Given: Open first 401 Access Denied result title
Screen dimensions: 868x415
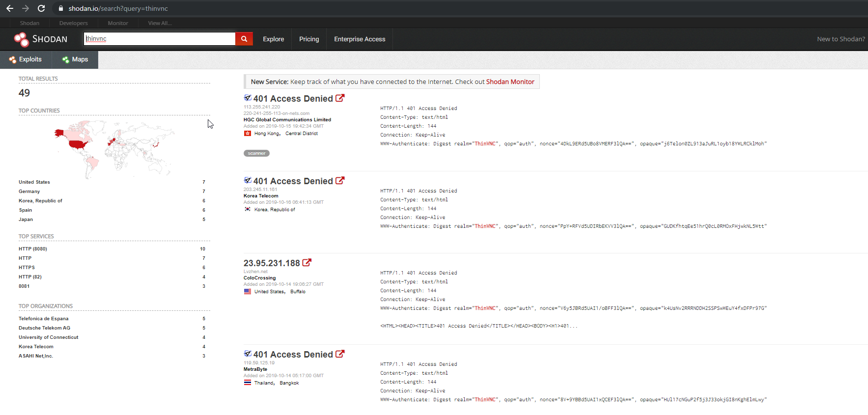Looking at the screenshot, I should [293, 99].
